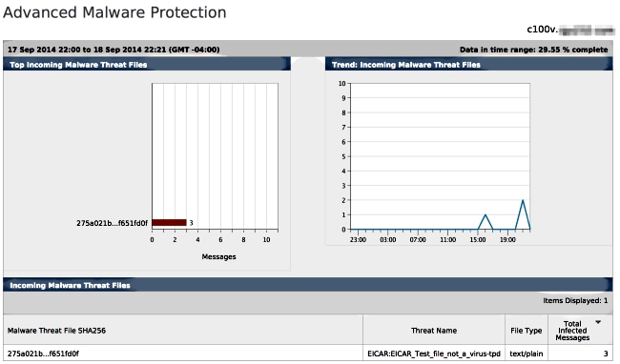Click the trend line peak at value 2
The height and width of the screenshot is (364, 620).
523,200
